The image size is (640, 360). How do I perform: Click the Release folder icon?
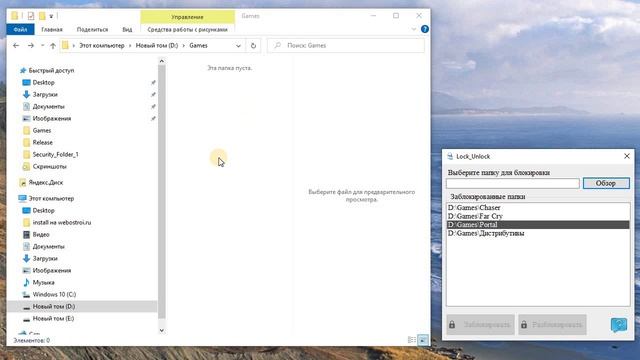tap(26, 142)
